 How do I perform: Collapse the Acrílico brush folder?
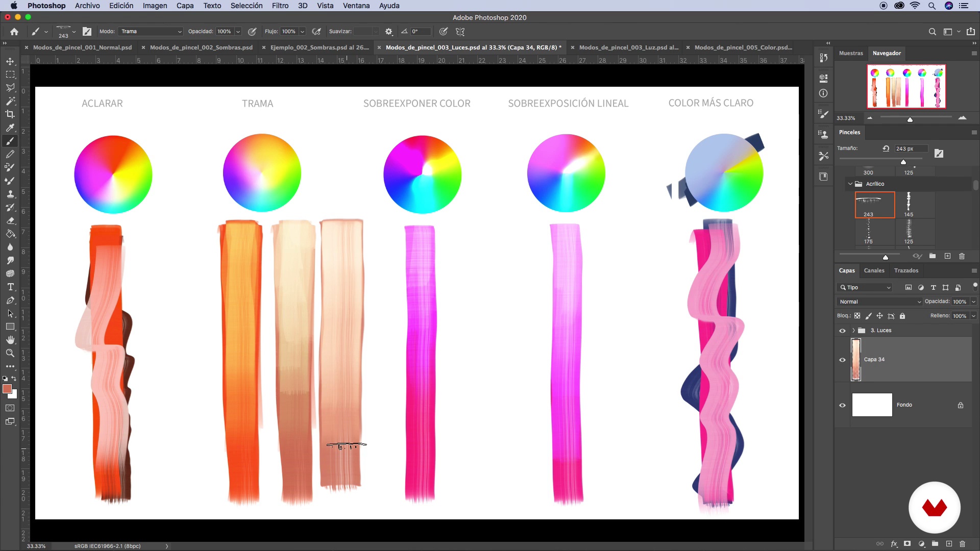point(850,184)
